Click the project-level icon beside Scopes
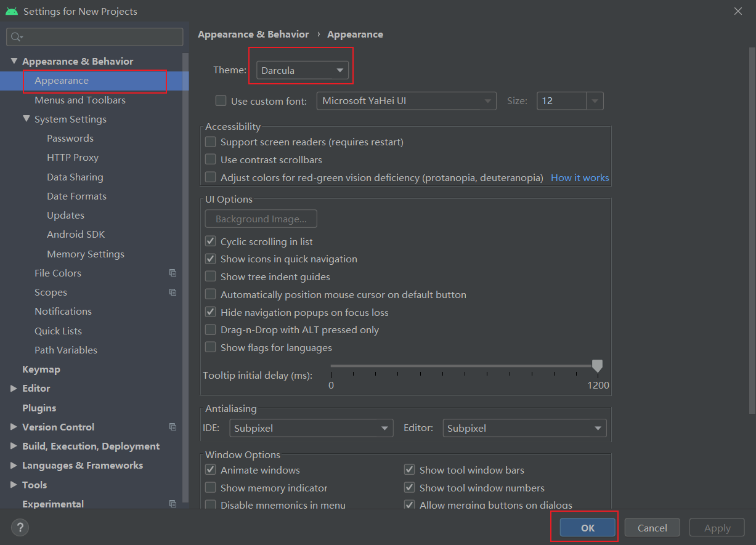The width and height of the screenshot is (756, 545). [173, 292]
